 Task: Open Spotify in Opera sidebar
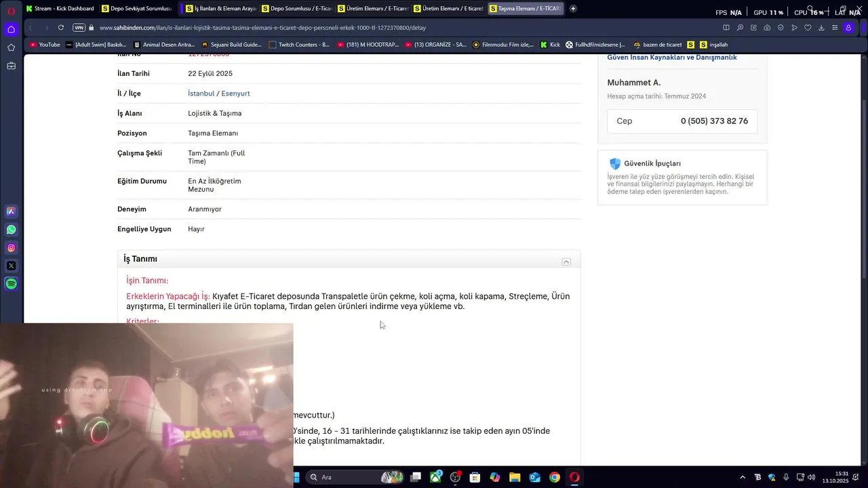tap(11, 284)
